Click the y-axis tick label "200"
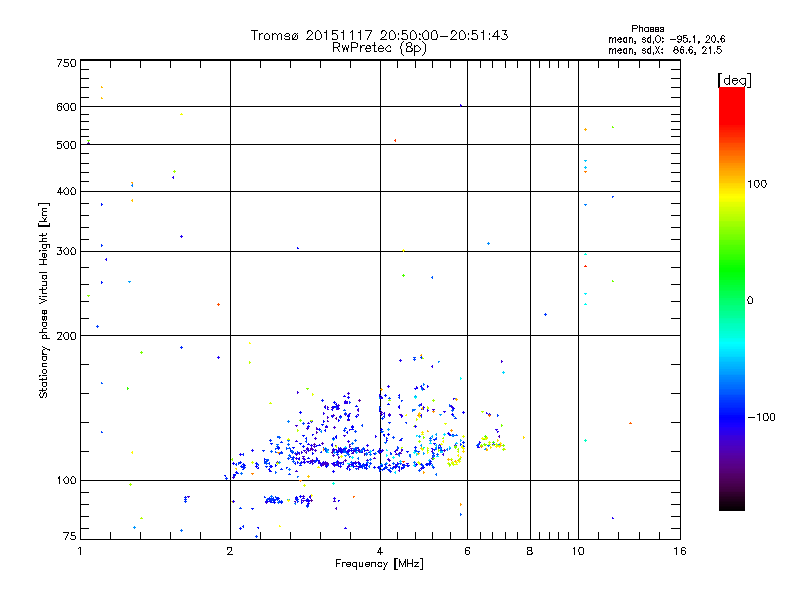Screen dimensions: 800x600 pyautogui.click(x=66, y=336)
